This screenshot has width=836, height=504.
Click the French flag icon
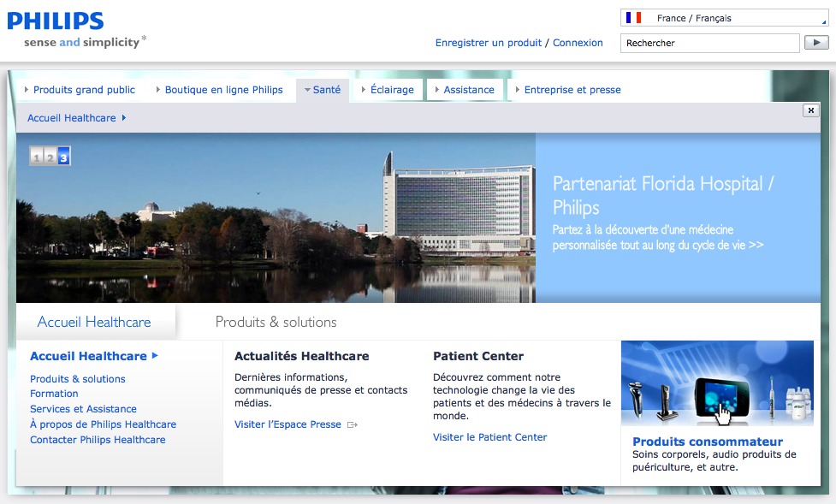click(633, 18)
